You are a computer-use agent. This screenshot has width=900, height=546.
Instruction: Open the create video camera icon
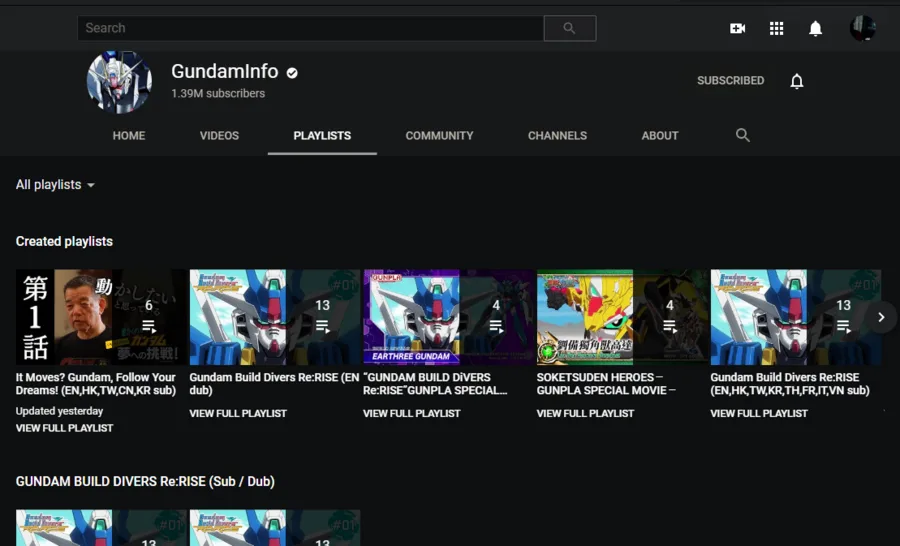coord(738,28)
